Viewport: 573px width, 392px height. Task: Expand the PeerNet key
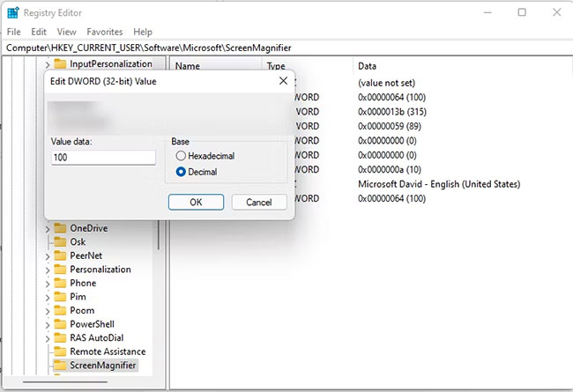pos(48,257)
